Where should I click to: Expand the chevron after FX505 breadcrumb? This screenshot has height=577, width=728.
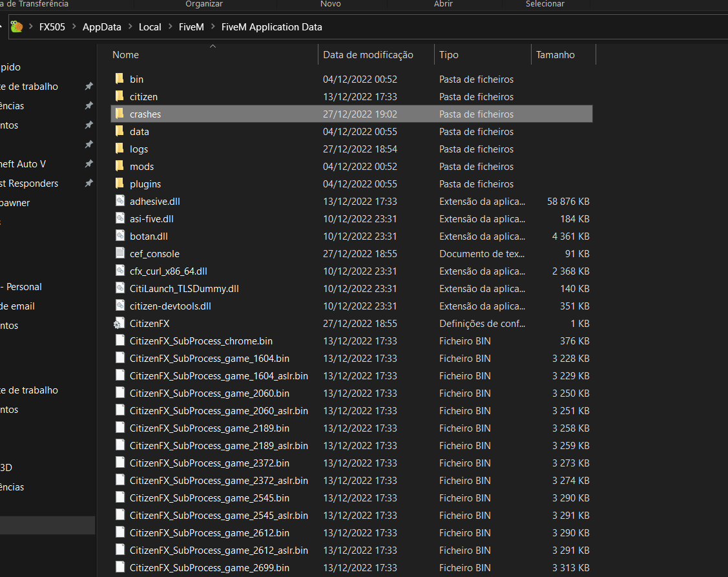point(74,26)
